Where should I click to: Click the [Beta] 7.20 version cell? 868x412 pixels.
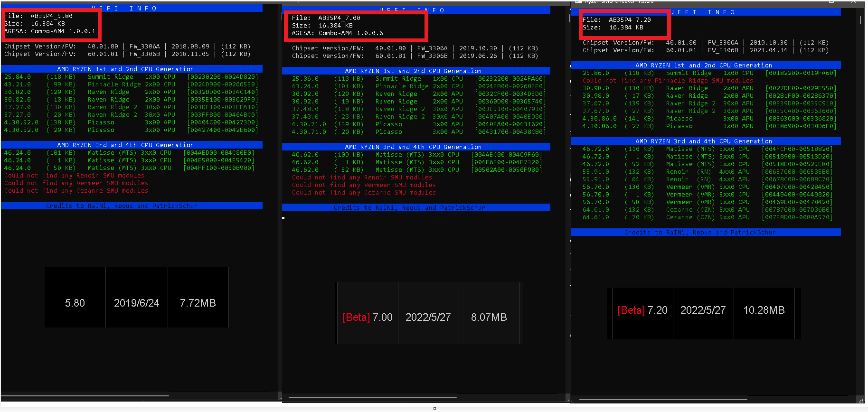[x=642, y=313]
